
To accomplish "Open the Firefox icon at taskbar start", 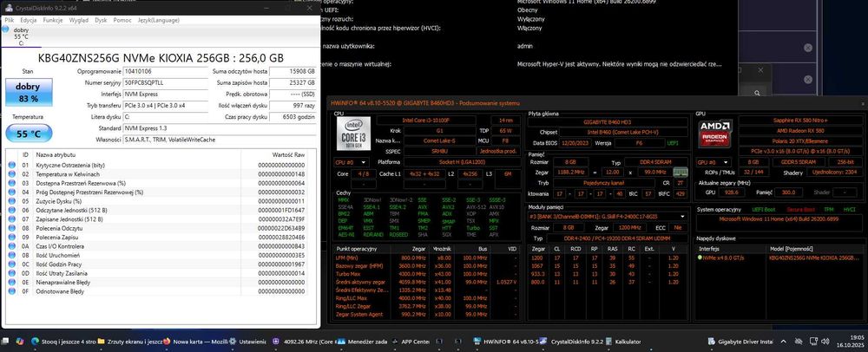I will 20,342.
